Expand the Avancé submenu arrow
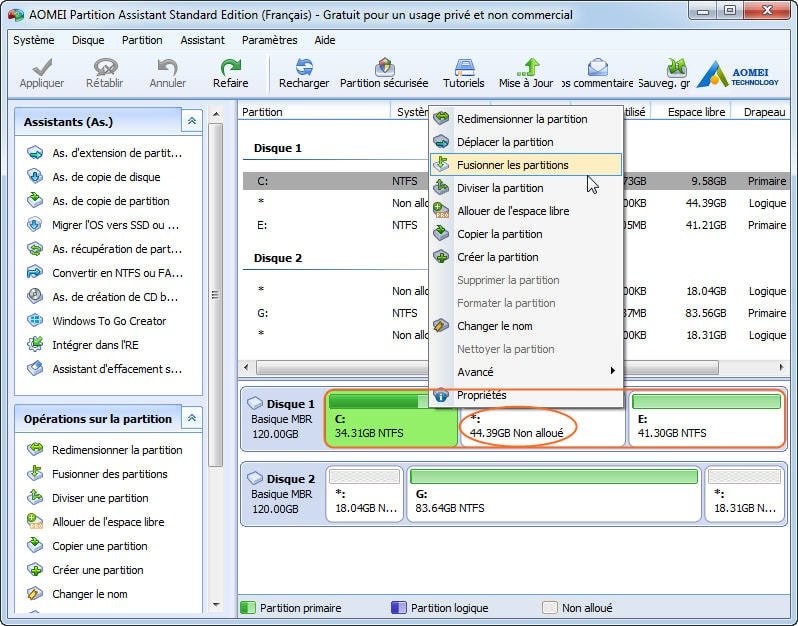 pos(612,371)
